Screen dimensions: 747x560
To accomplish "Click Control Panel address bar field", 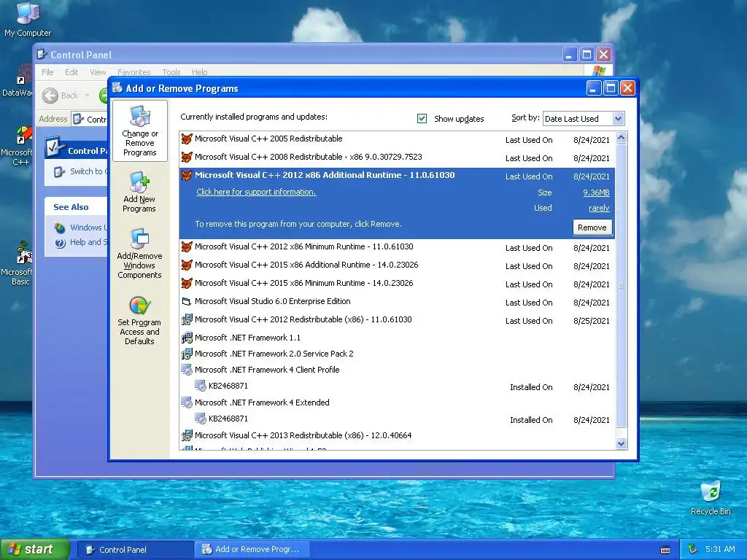I will click(90, 119).
